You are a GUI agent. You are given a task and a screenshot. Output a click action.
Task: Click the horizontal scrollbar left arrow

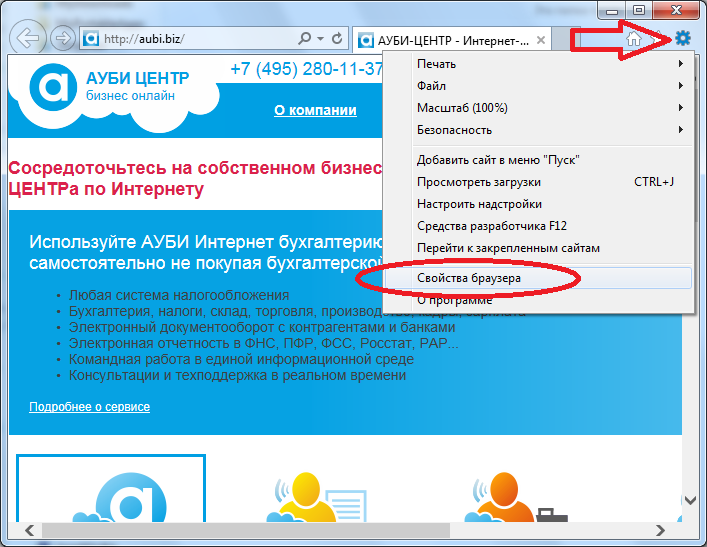pos(30,530)
